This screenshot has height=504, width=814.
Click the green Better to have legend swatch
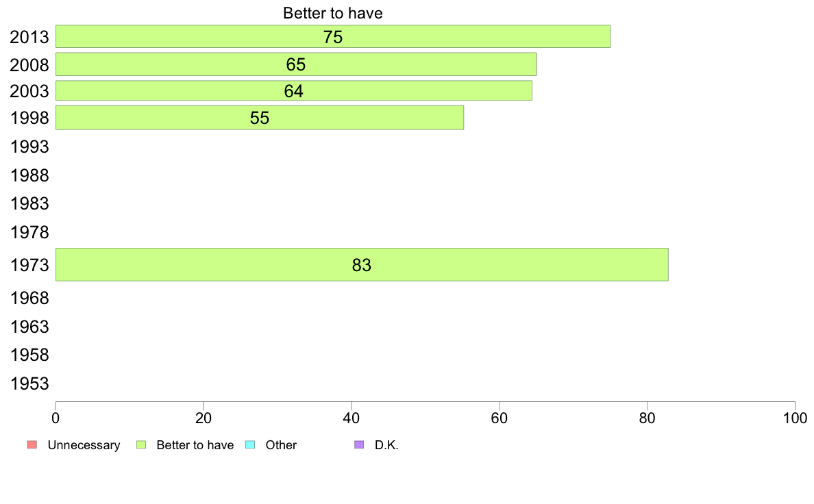141,445
